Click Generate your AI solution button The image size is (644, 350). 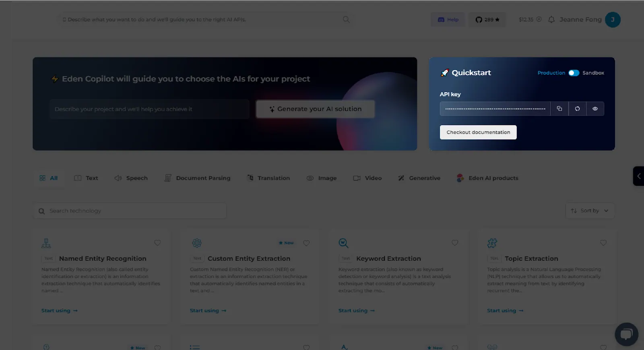316,109
